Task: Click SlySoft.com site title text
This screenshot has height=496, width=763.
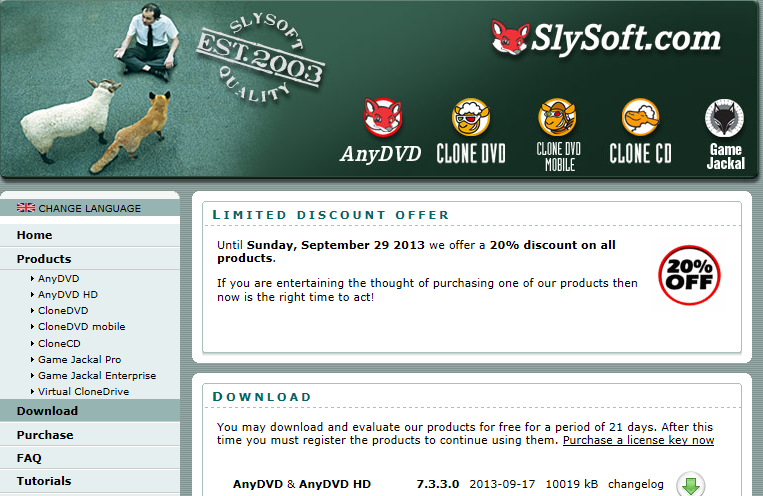Action: point(626,38)
